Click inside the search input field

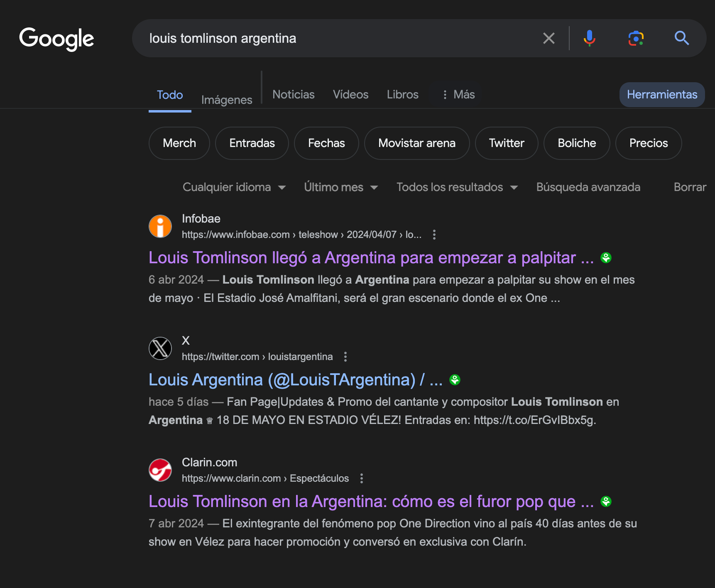(x=332, y=38)
